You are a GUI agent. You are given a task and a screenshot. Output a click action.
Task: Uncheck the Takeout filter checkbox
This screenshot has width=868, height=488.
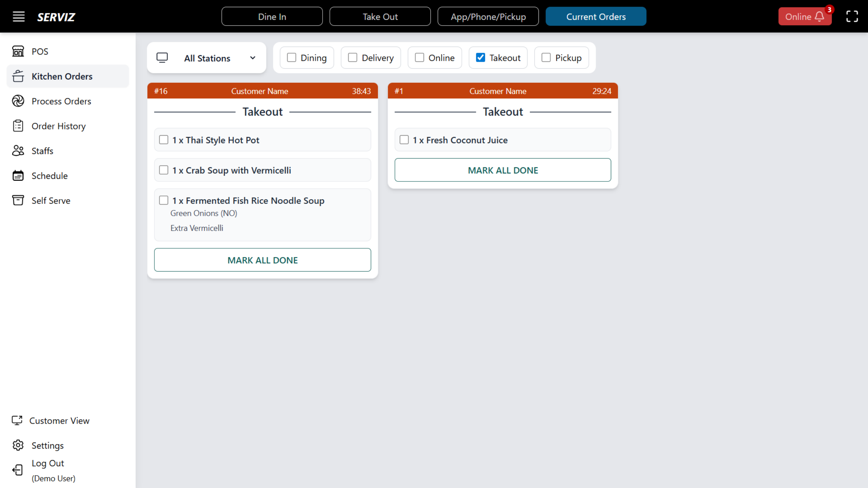pyautogui.click(x=480, y=57)
